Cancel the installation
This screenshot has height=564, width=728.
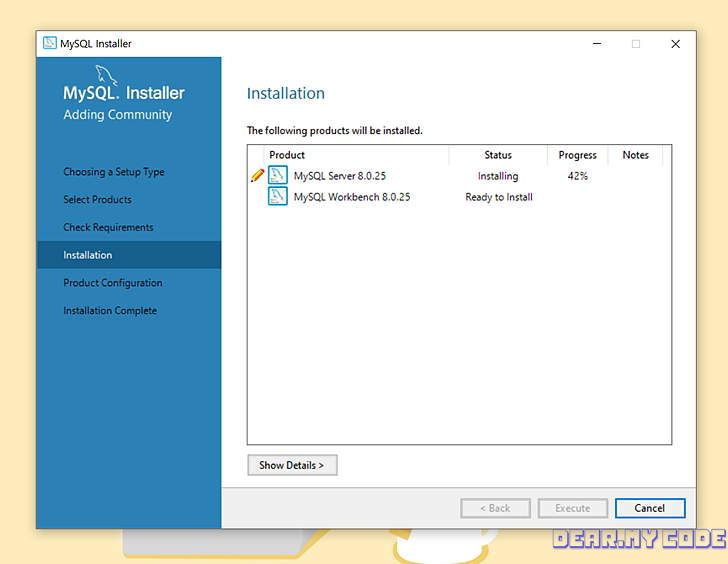pos(650,508)
